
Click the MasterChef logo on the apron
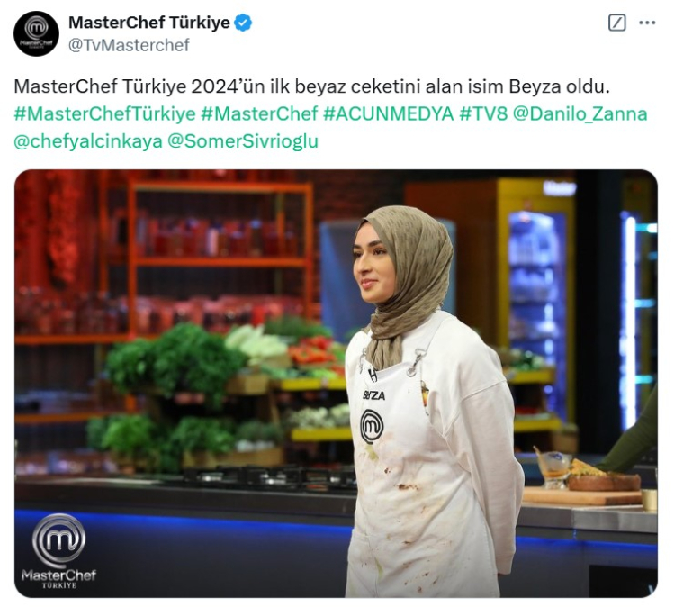pos(372,427)
